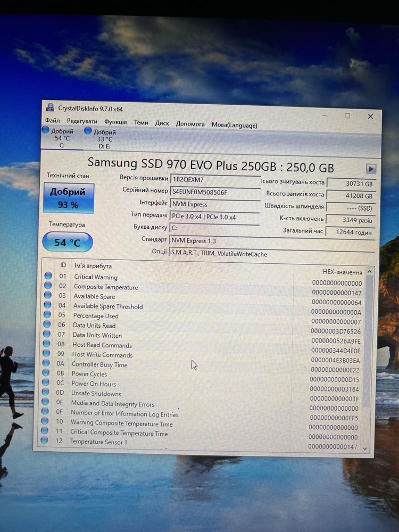Screen dimensions: 399x532
Task: Click the status icon for Composite Temperature
Action: [x=48, y=285]
